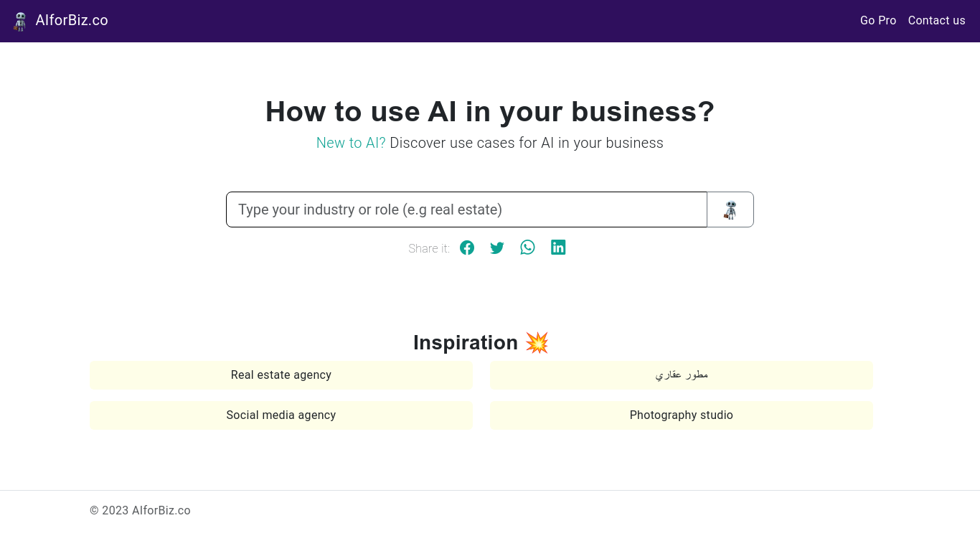Open the Contact us page
This screenshot has width=980, height=551.
(x=936, y=20)
